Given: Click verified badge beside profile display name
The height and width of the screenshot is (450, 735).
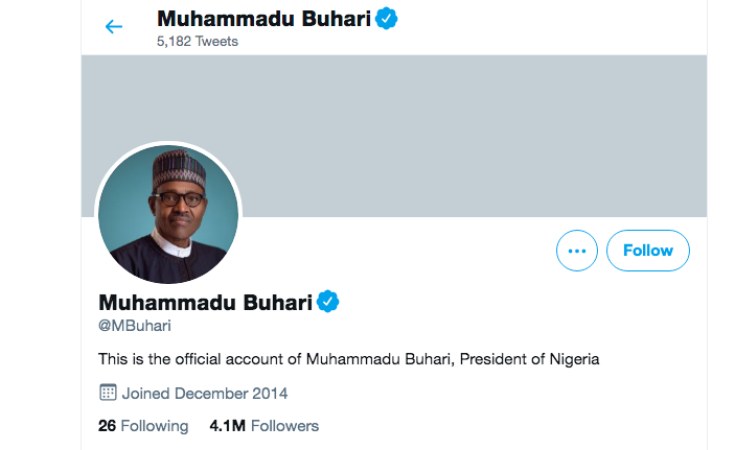Looking at the screenshot, I should tap(329, 301).
